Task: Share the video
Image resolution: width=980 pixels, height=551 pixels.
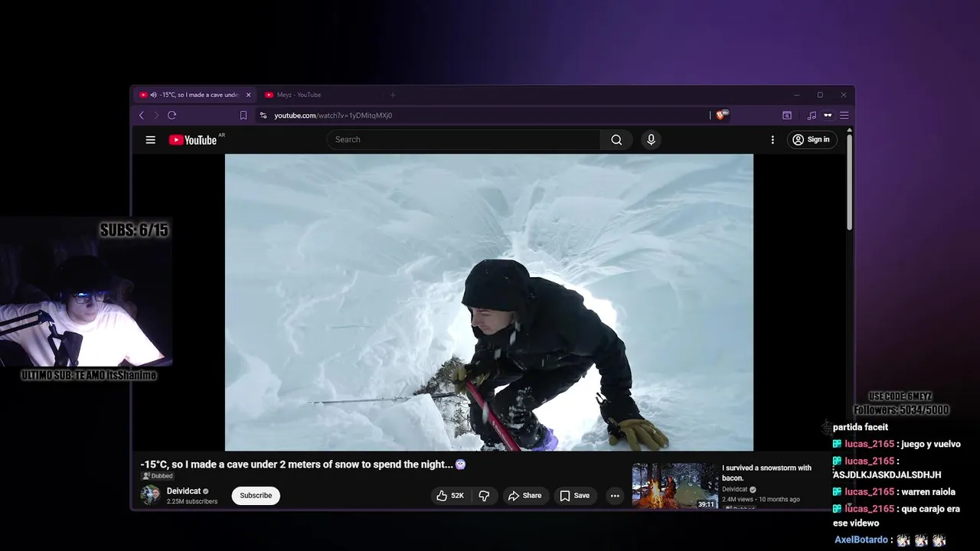Action: tap(525, 496)
